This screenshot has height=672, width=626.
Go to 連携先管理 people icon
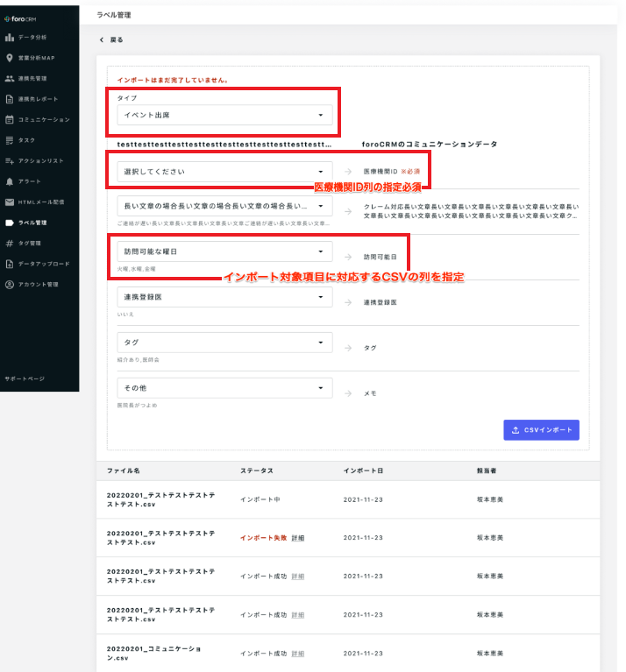(x=10, y=79)
